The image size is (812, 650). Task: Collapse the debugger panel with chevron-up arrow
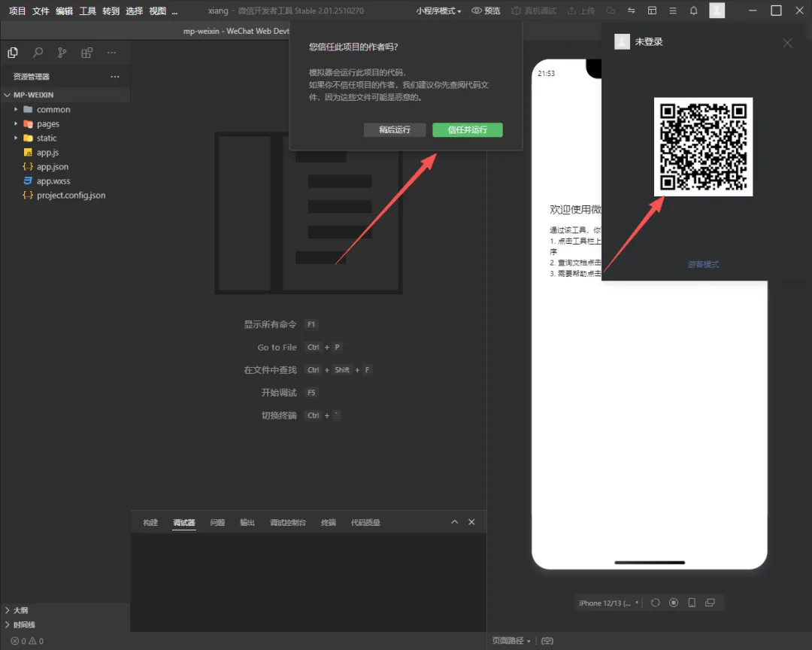(x=454, y=522)
